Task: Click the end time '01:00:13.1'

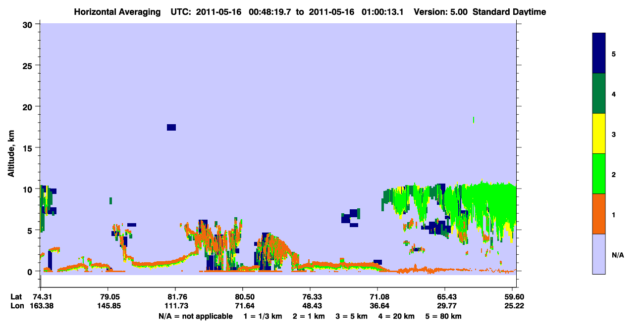Action: (x=382, y=12)
